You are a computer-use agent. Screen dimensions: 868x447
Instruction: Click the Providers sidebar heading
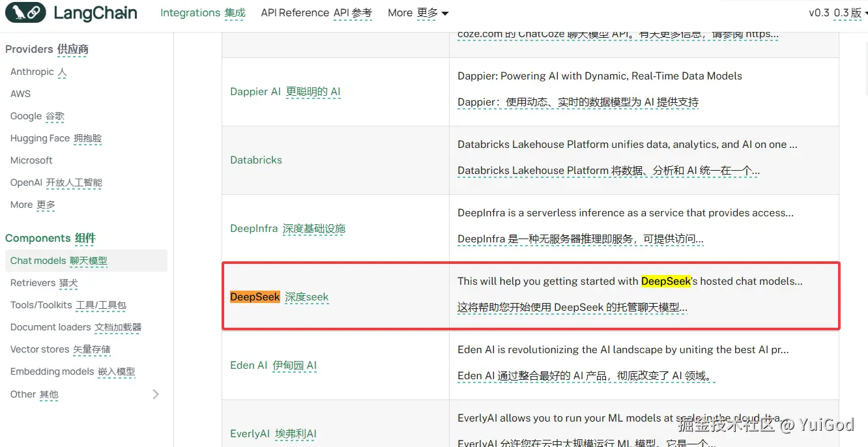coord(47,49)
